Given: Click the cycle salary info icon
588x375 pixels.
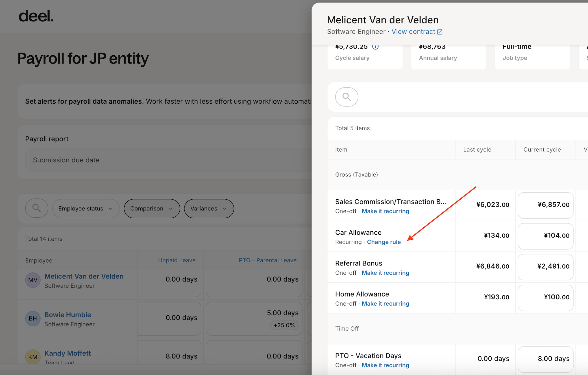Looking at the screenshot, I should [x=375, y=47].
